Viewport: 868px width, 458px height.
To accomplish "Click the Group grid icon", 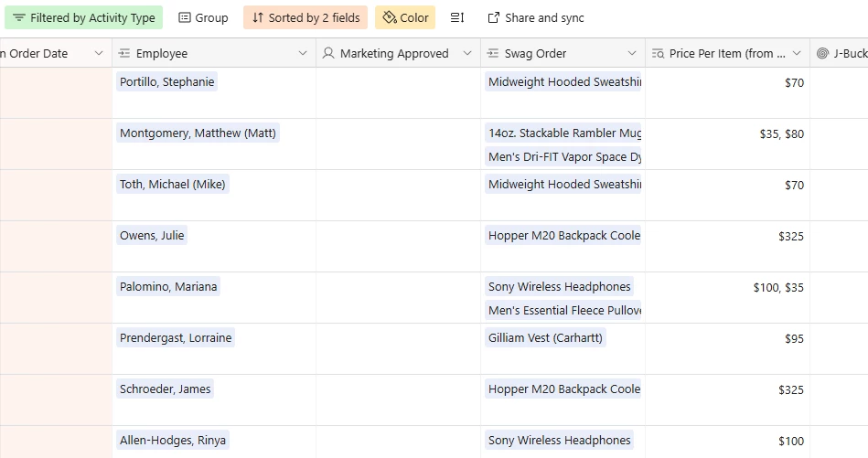I will [185, 17].
